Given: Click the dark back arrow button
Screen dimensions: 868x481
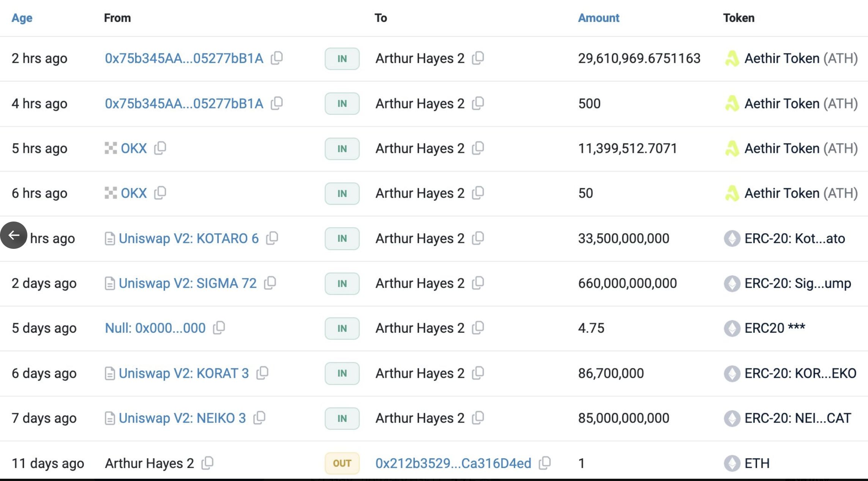Looking at the screenshot, I should [x=14, y=235].
